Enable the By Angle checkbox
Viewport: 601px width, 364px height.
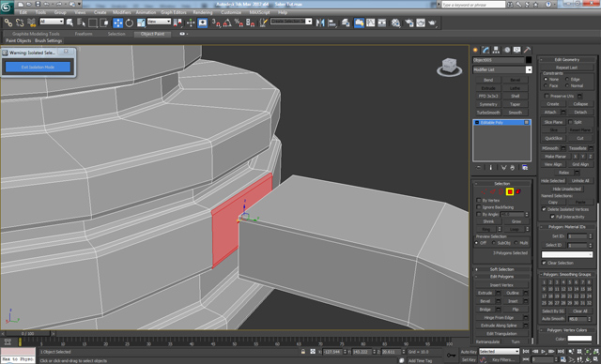tap(478, 214)
